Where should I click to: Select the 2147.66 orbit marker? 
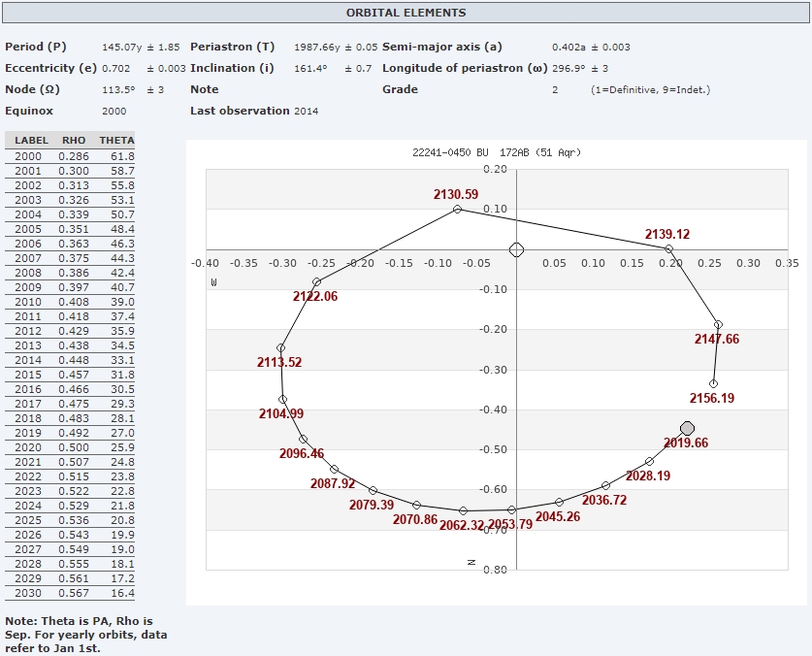[718, 324]
